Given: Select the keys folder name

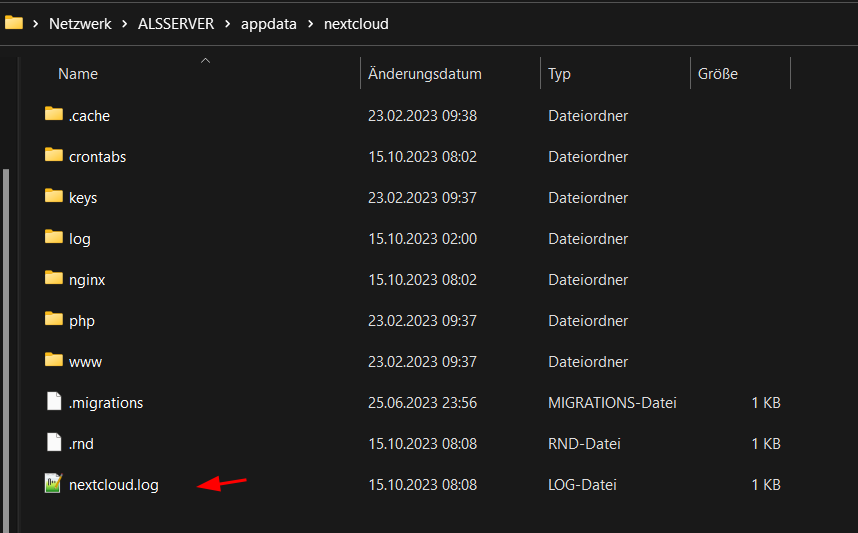Looking at the screenshot, I should 83,198.
